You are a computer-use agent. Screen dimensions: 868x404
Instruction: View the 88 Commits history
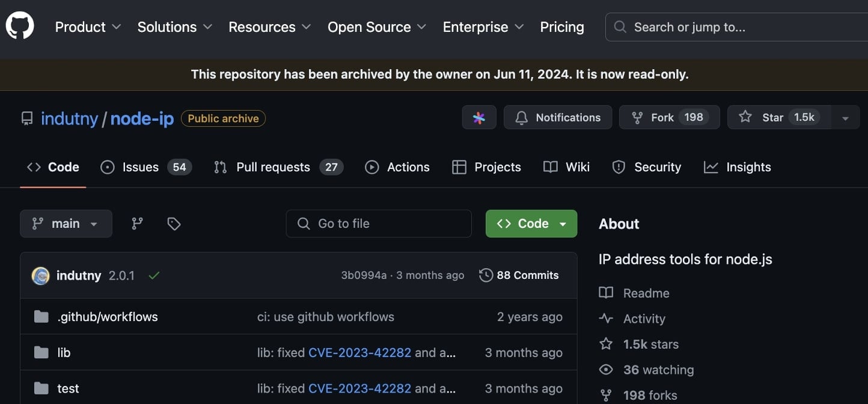519,275
